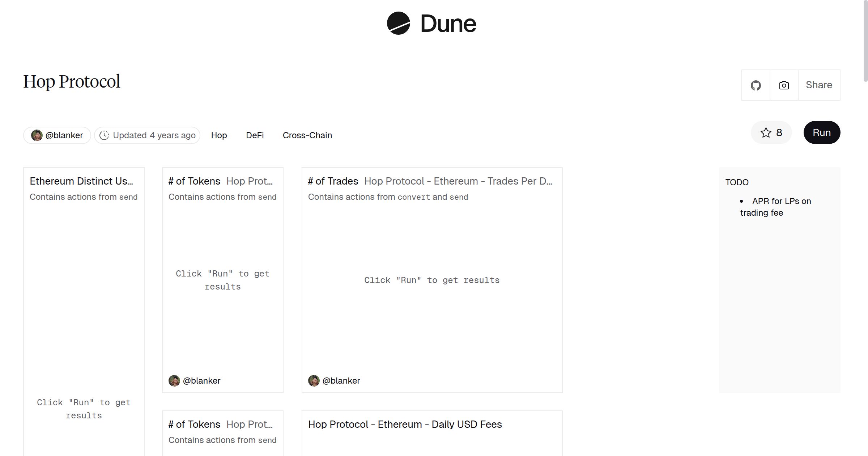Click the camera screenshot icon

784,85
